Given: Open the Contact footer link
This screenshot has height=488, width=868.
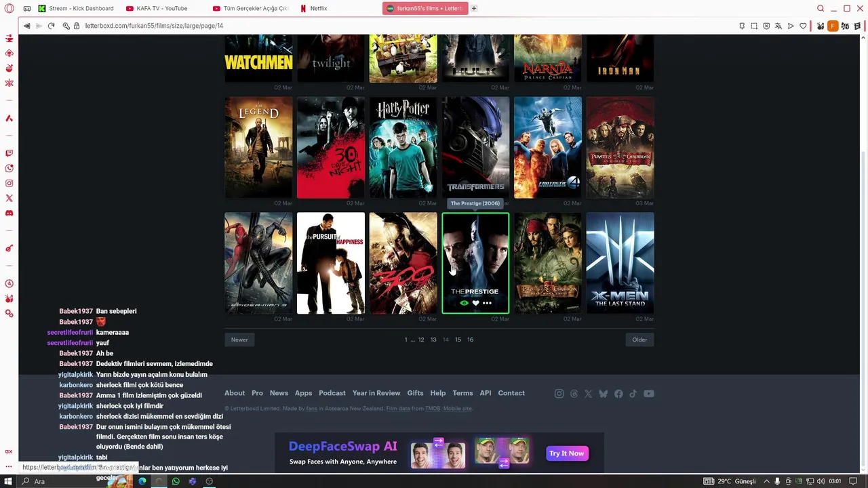Looking at the screenshot, I should [511, 393].
